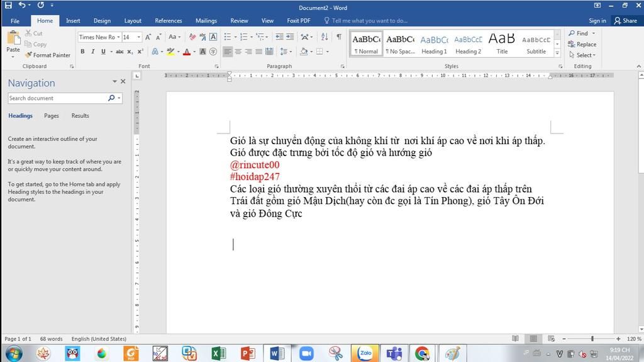
Task: Open Borders dropdown
Action: 327,52
